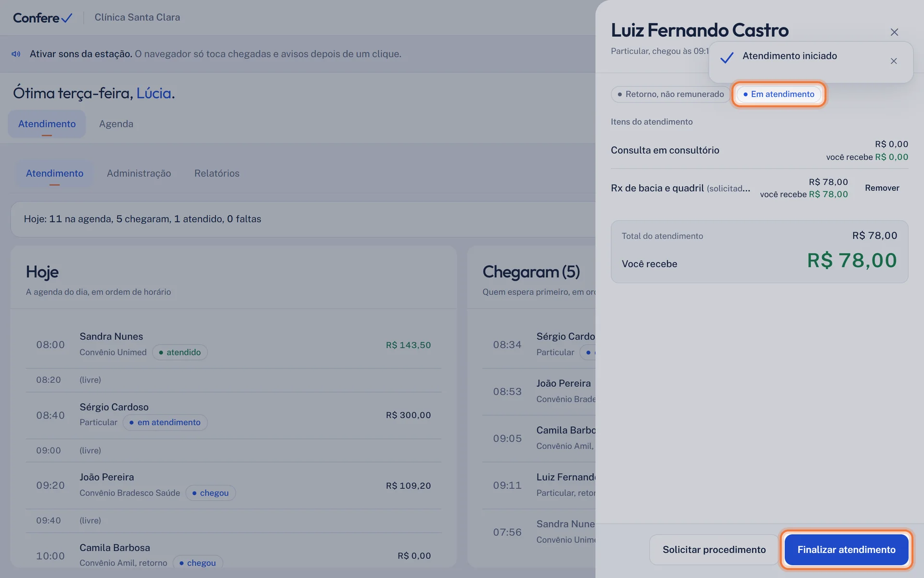Open Camila Barbosa 10:00 appointment in Hoje
This screenshot has width=924, height=578.
click(233, 550)
